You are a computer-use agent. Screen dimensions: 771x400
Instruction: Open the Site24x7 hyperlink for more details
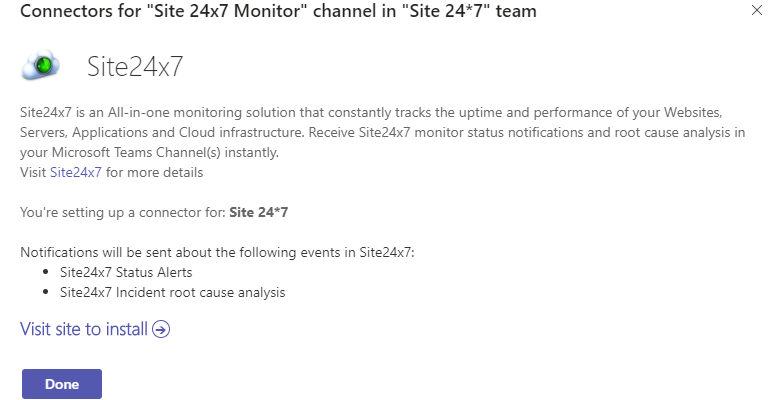point(76,172)
